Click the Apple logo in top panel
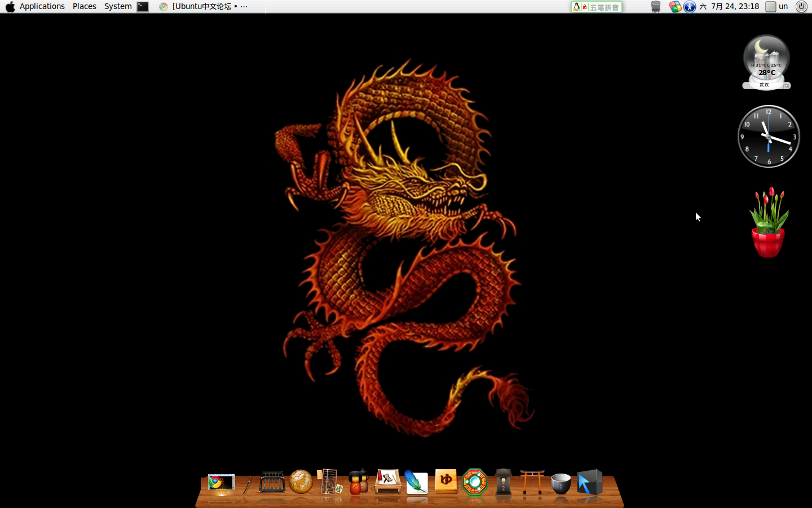Viewport: 812px width, 508px height. click(10, 6)
